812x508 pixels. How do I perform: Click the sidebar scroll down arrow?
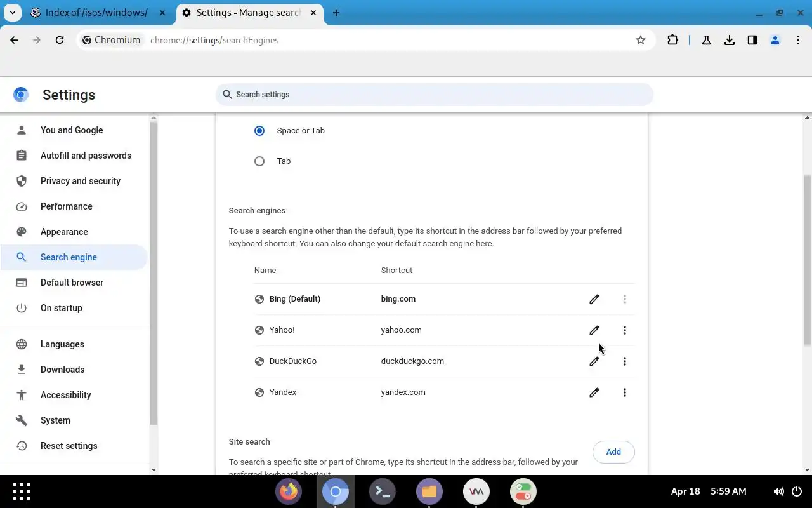tap(154, 470)
